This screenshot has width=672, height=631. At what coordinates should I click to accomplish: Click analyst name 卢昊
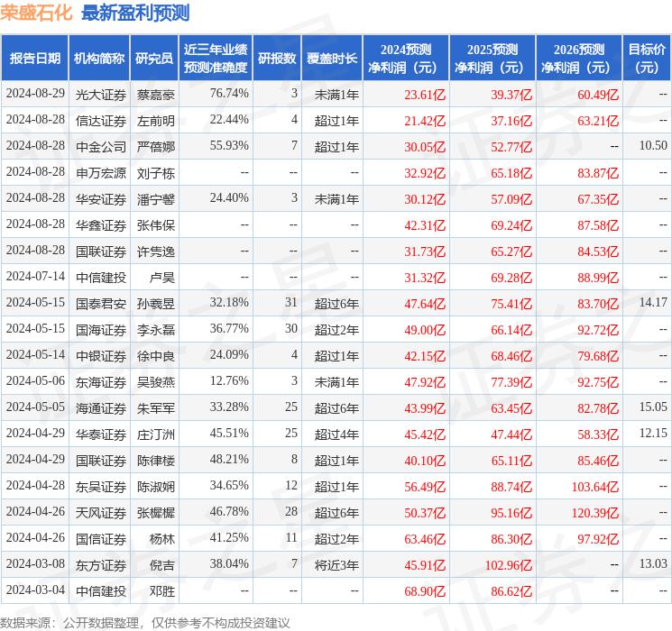point(162,278)
